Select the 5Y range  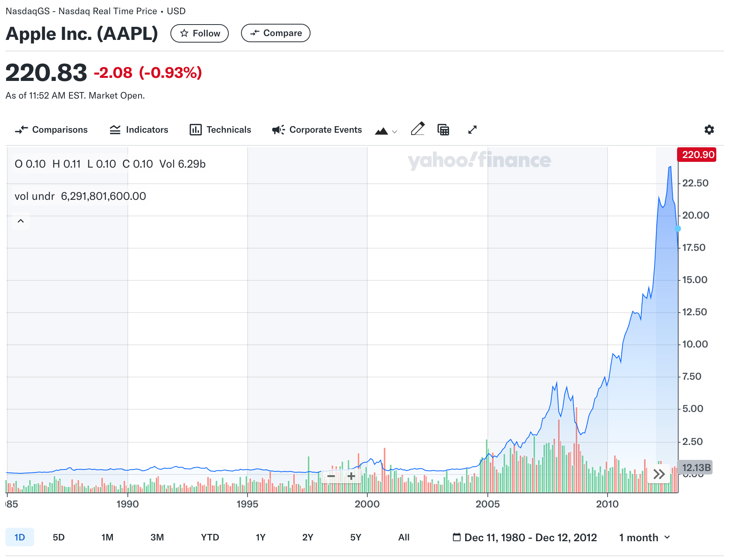(356, 537)
